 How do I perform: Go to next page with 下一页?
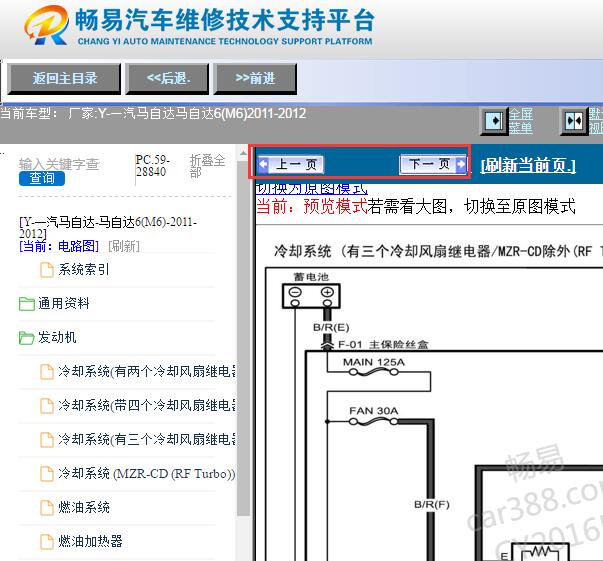pos(433,164)
